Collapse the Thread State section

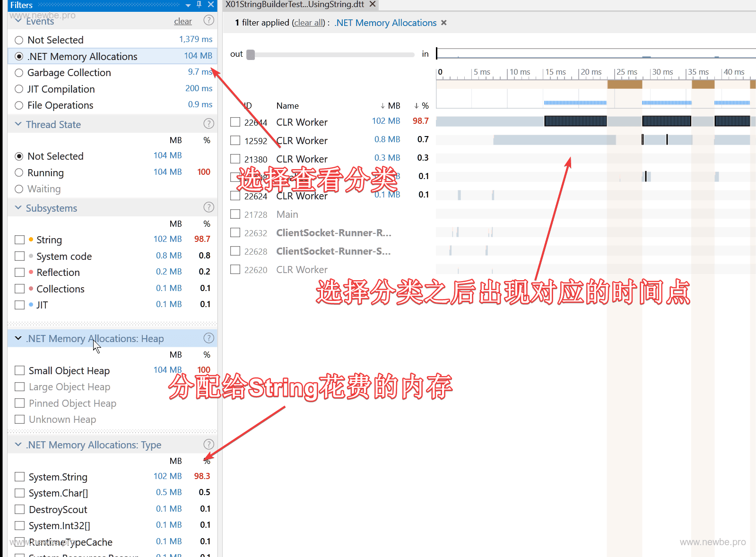point(18,124)
